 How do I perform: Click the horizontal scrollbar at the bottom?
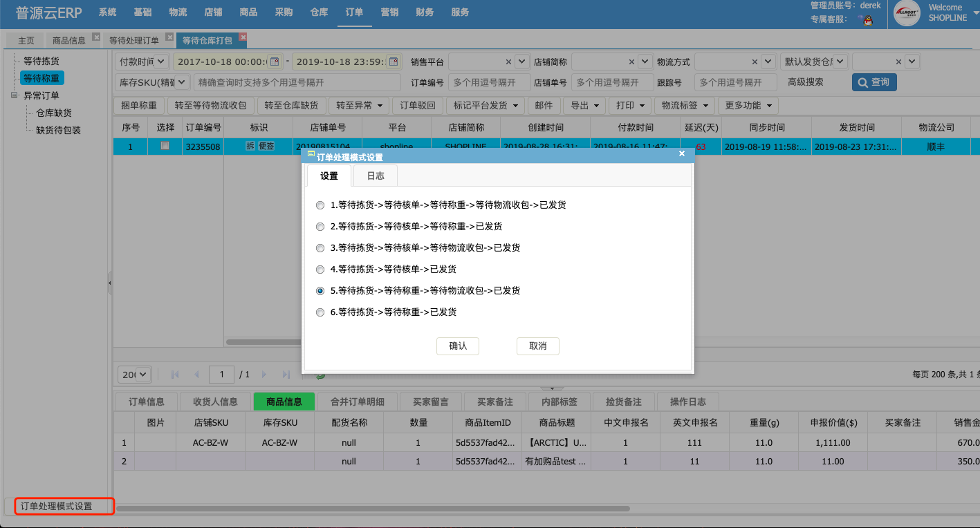[x=373, y=508]
